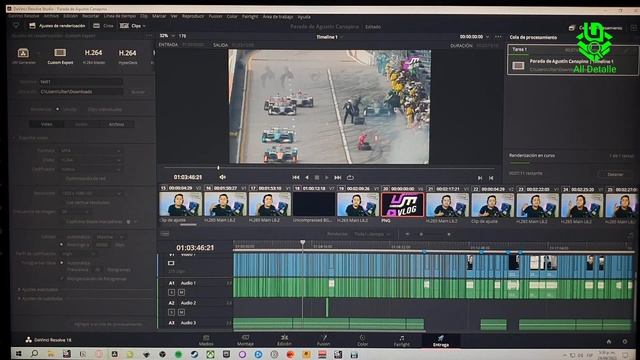The height and width of the screenshot is (360, 640).
Task: Select clip 15 thumbnail
Action: tap(180, 204)
